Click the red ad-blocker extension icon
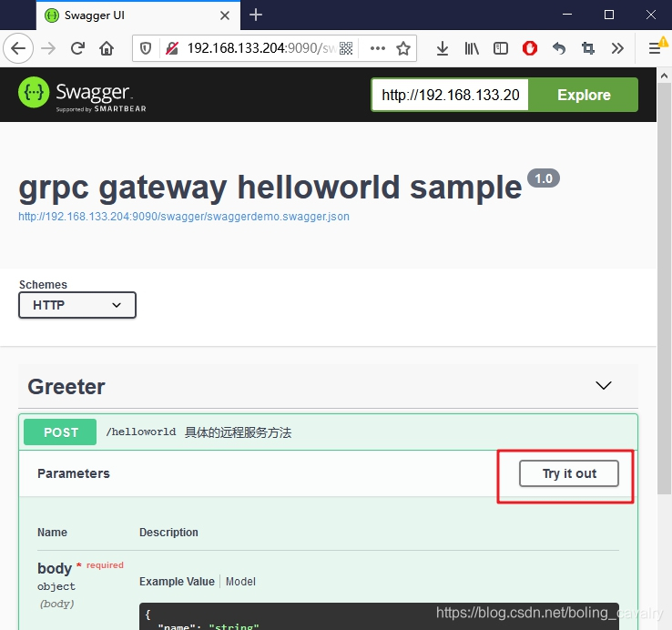The height and width of the screenshot is (630, 672). pos(530,48)
